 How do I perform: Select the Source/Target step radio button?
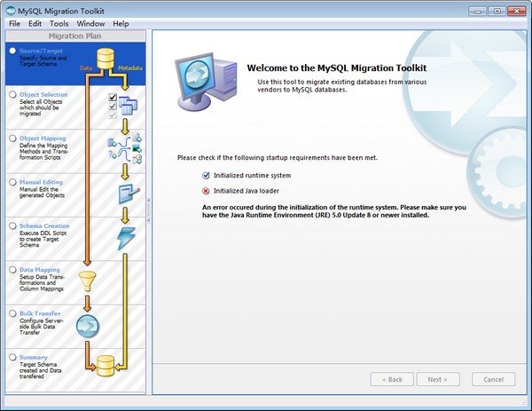[x=12, y=51]
